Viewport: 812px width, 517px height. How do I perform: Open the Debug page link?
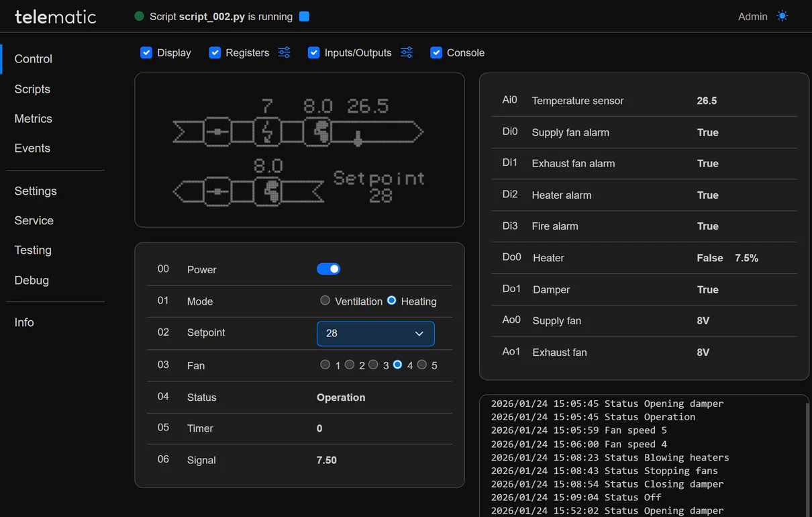click(32, 281)
